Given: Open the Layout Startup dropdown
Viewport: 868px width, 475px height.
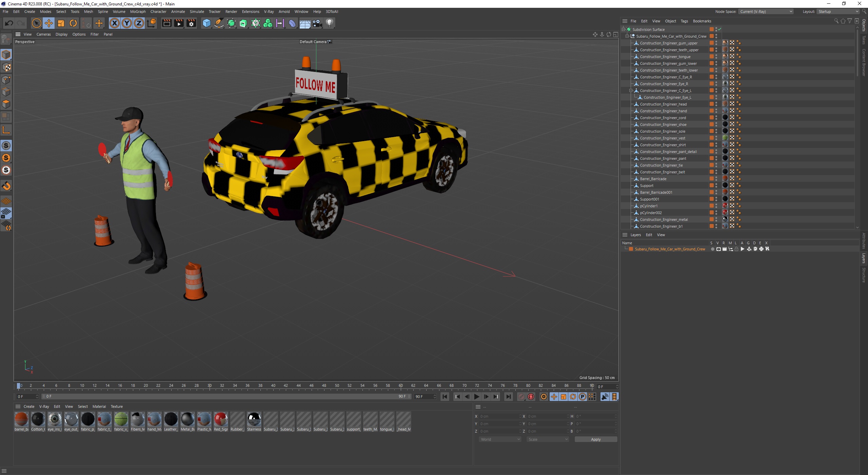Looking at the screenshot, I should [838, 12].
